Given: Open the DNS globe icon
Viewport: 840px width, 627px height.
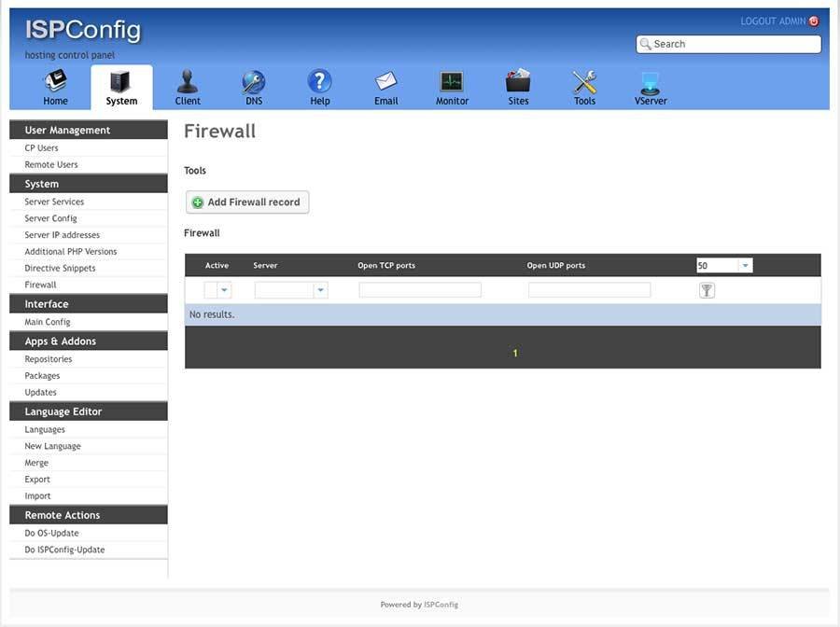Looking at the screenshot, I should click(x=253, y=81).
